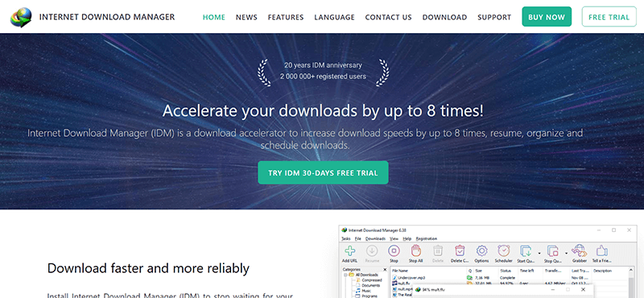Open the SUPPORT nav item

[494, 17]
